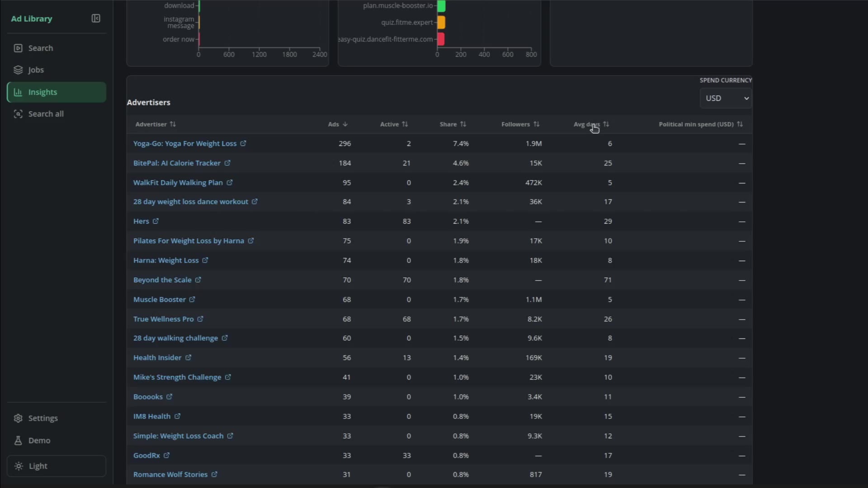This screenshot has width=868, height=488.
Task: Click the Ad Library title
Action: (x=32, y=19)
